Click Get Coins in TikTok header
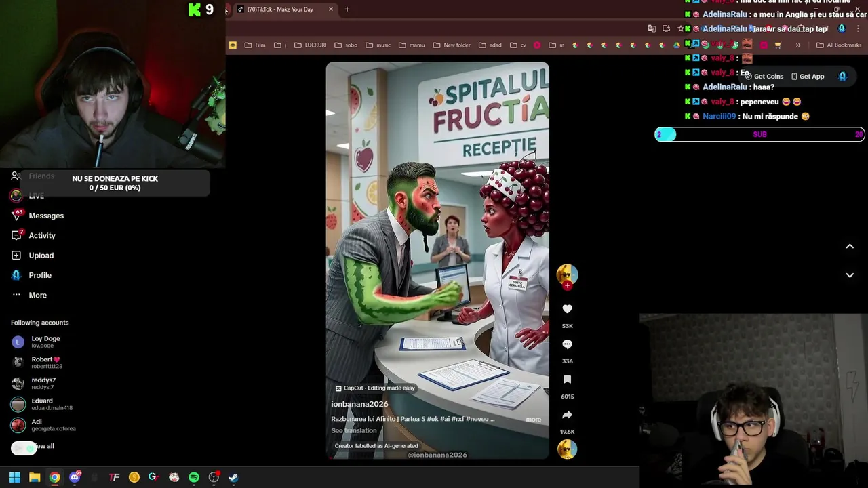The width and height of the screenshot is (868, 488). pos(764,77)
